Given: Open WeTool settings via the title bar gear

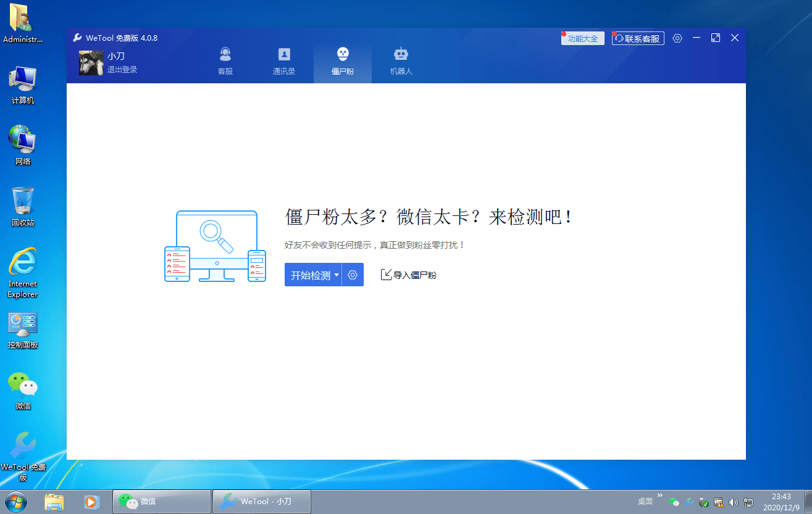Looking at the screenshot, I should [x=677, y=38].
